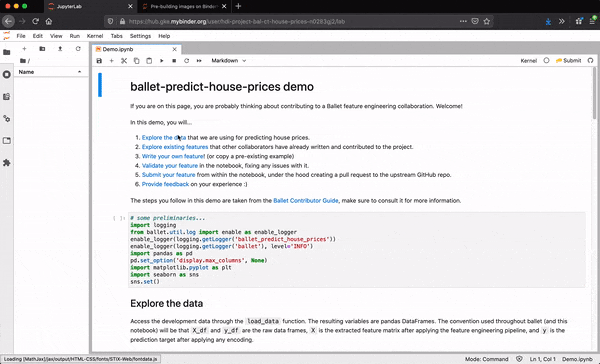This screenshot has height=364, width=600.
Task: Create a new folder in file browser
Action: point(42,49)
